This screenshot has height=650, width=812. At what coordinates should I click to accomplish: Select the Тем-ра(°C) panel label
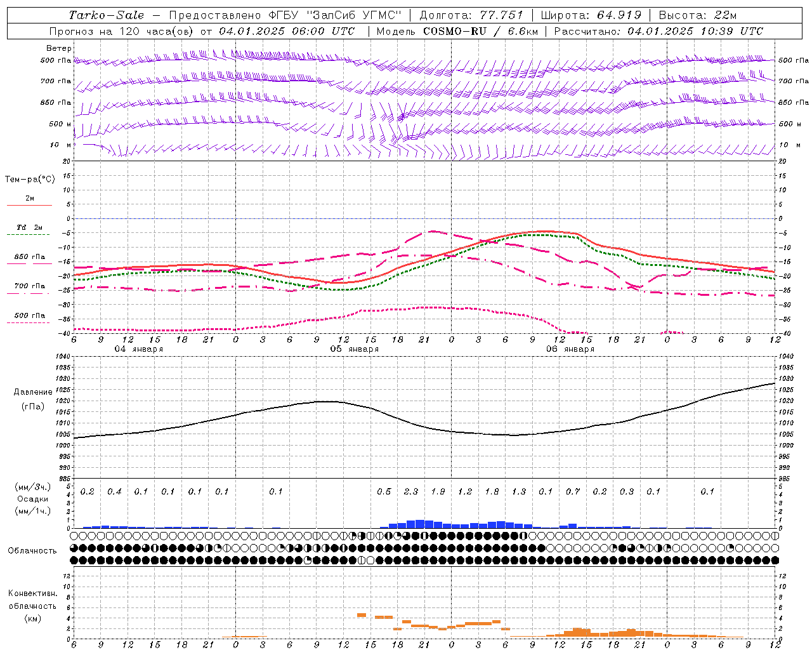(x=30, y=180)
